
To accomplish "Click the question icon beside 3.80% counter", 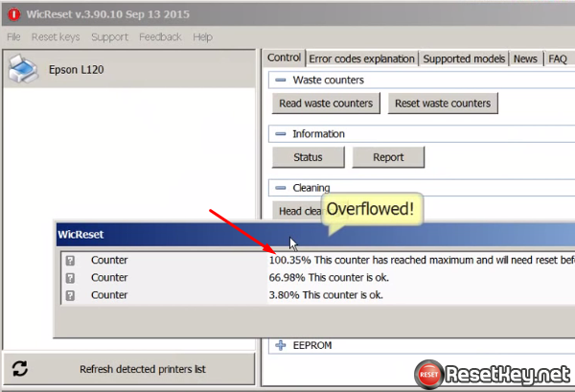I will 70,295.
